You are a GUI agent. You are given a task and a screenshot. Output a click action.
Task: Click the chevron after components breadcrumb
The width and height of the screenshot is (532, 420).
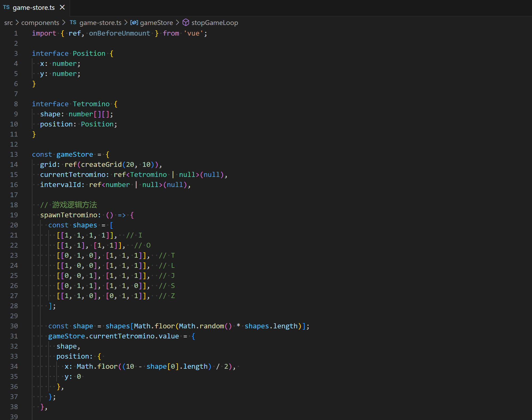[64, 23]
